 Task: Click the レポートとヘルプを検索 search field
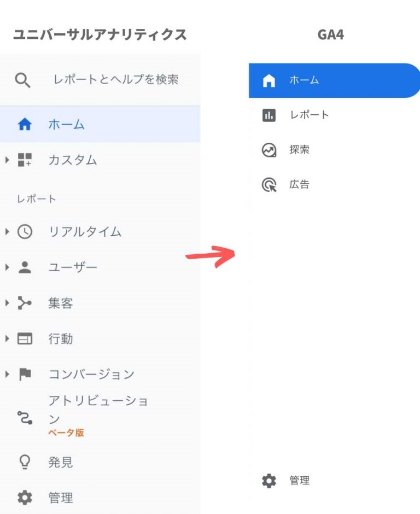tap(116, 79)
